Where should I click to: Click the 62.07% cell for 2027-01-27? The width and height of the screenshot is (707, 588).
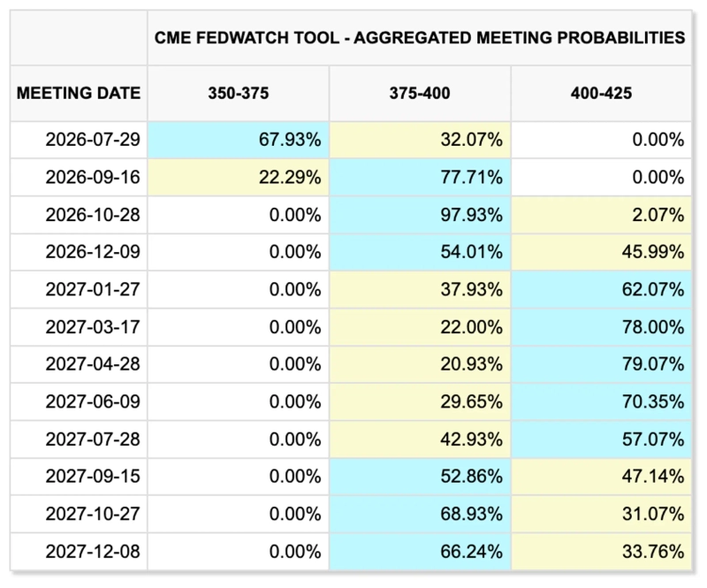tap(601, 290)
